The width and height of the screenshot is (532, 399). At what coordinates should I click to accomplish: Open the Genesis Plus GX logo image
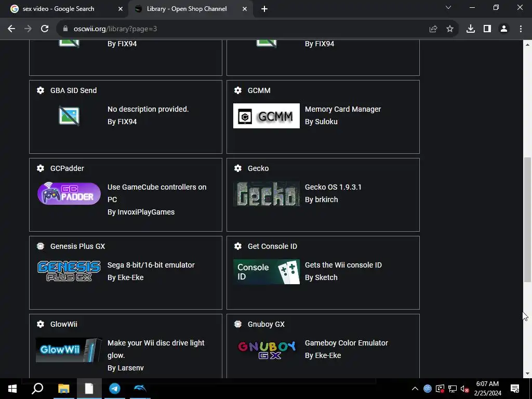69,271
